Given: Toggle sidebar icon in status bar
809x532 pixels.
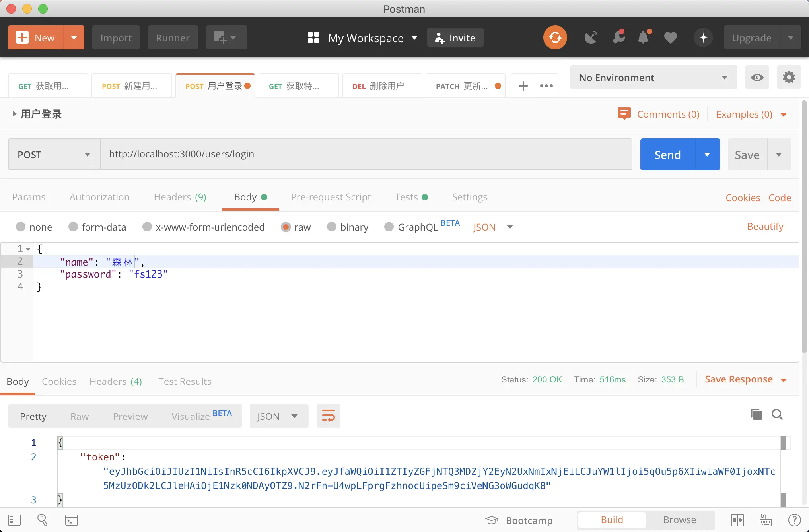Looking at the screenshot, I should 14,520.
